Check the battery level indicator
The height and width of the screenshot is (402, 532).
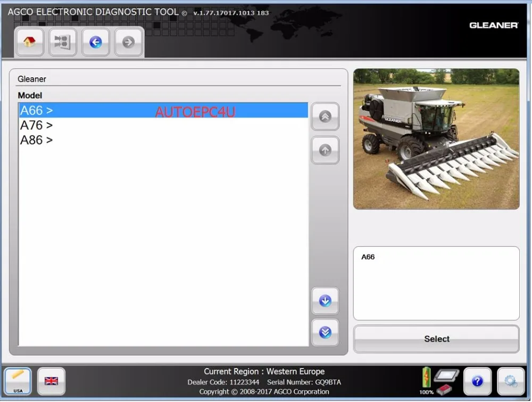[426, 377]
